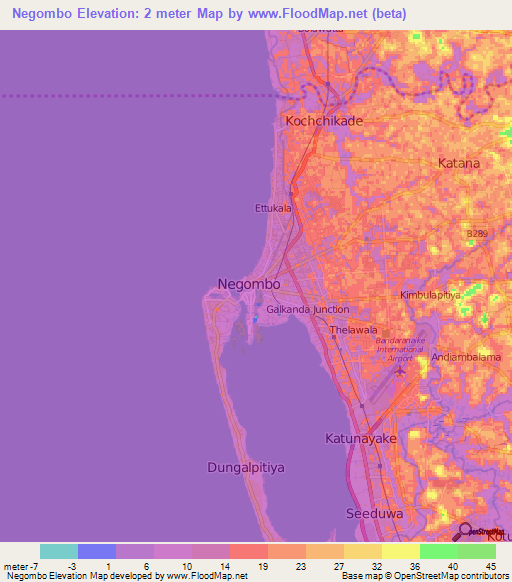
Task: Click the 'meter -7' legend label
Action: coord(21,567)
